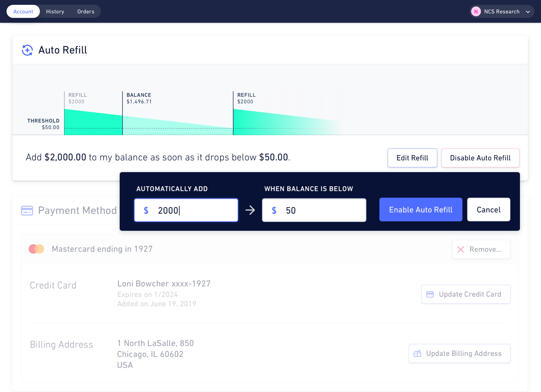Viewport: 541px width, 392px height.
Task: Disable Auto Refill for this account
Action: point(480,158)
